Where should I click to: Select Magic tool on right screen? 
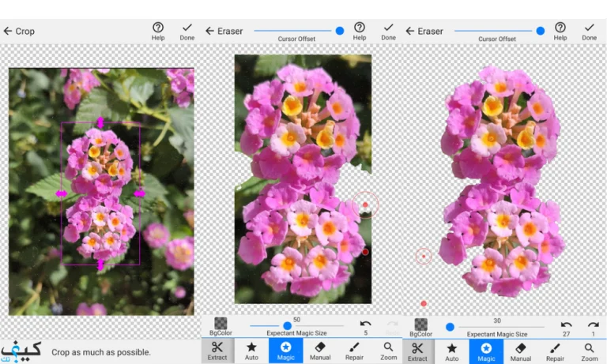(486, 352)
